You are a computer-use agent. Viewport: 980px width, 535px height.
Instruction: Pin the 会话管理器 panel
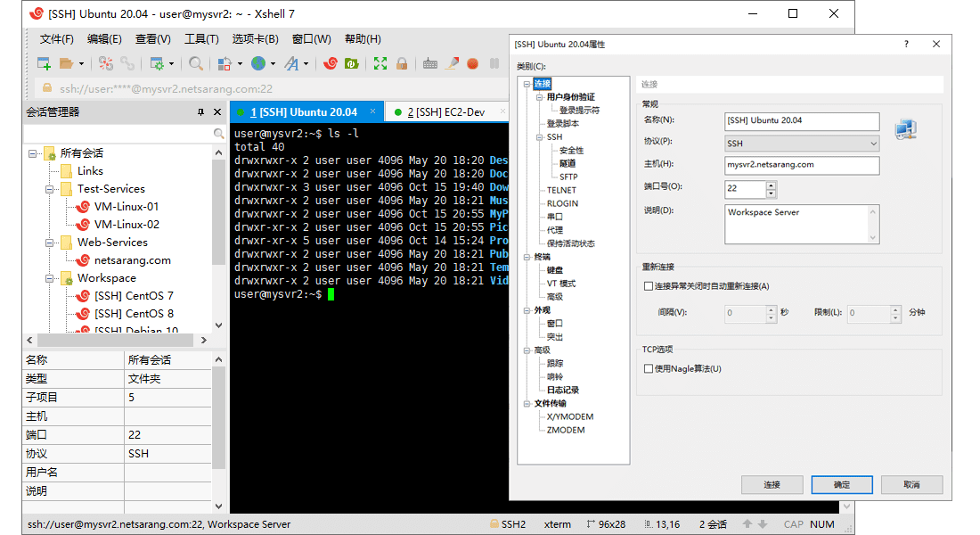click(201, 111)
